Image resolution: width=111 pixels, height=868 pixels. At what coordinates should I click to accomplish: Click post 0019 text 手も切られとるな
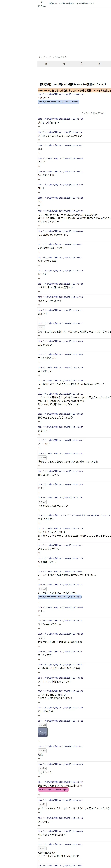pos(47,358)
